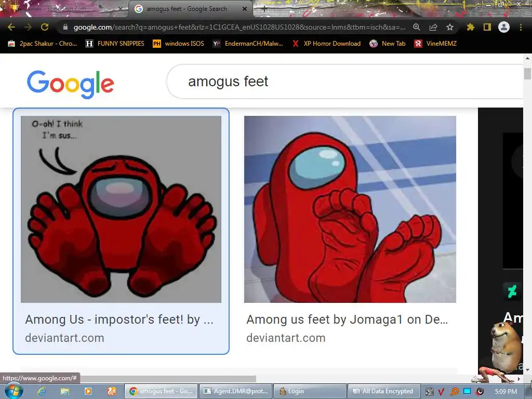Image resolution: width=532 pixels, height=399 pixels.
Task: Open the Extensions puzzle icon
Action: click(471, 27)
